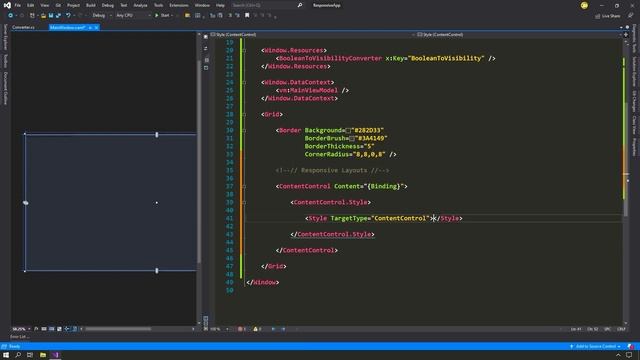
Task: Toggle bookmark icon in toolbar
Action: 247,16
